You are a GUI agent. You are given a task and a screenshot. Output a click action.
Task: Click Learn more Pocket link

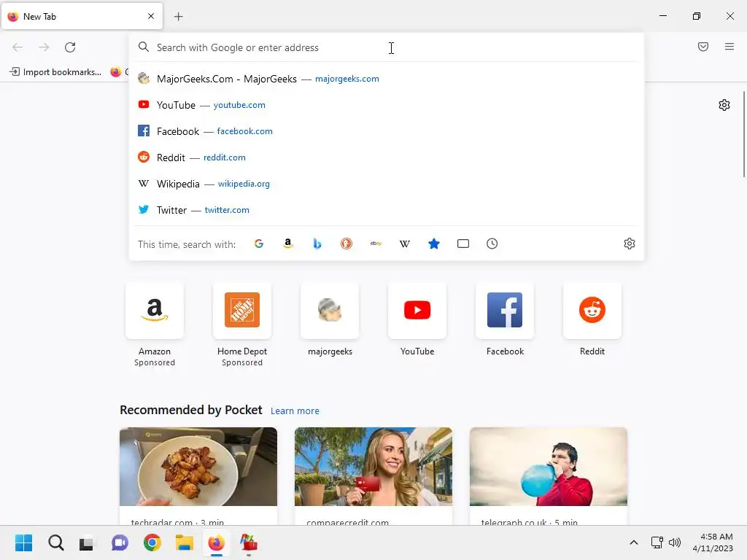[295, 411]
